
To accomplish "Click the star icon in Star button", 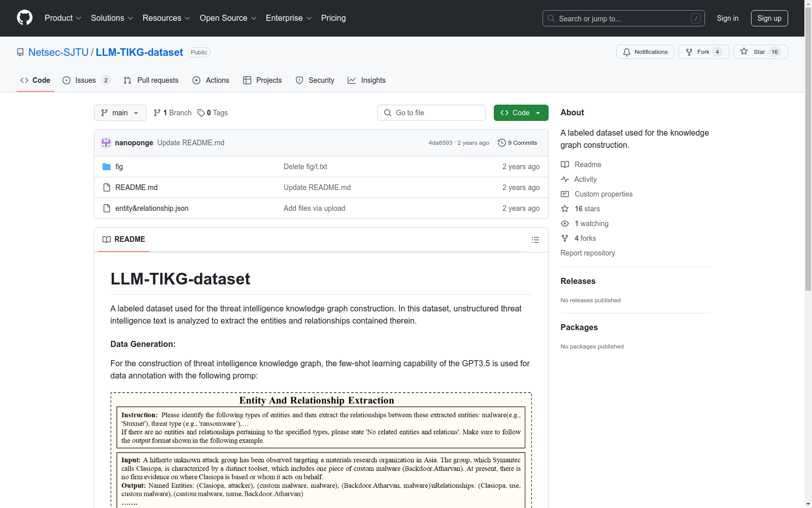I will 744,51.
